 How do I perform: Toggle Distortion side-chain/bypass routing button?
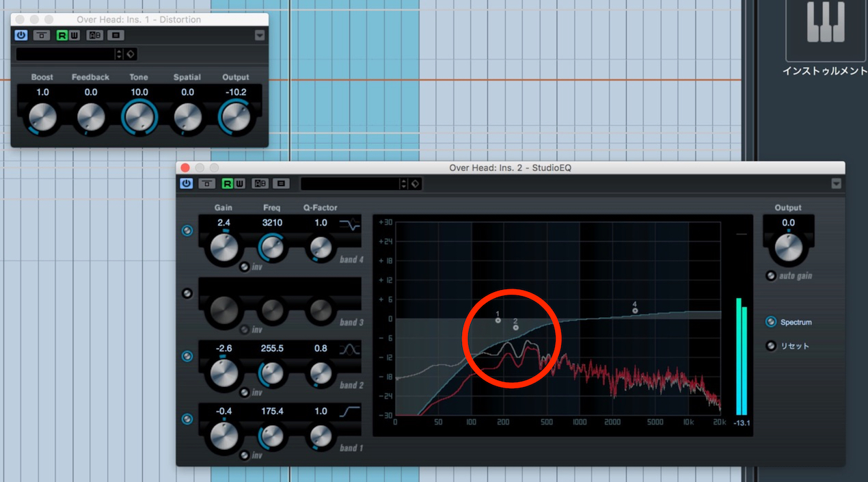42,36
